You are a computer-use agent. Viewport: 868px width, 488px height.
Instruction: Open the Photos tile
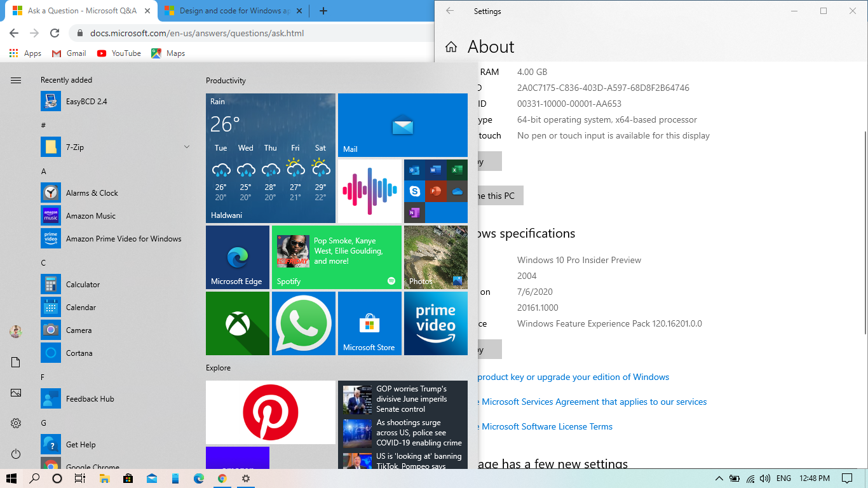pos(436,257)
